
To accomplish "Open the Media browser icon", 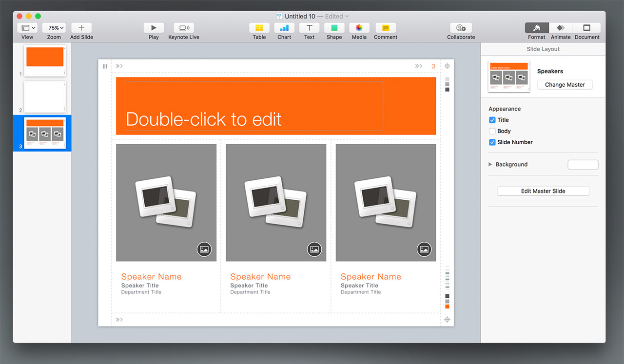I will [359, 28].
